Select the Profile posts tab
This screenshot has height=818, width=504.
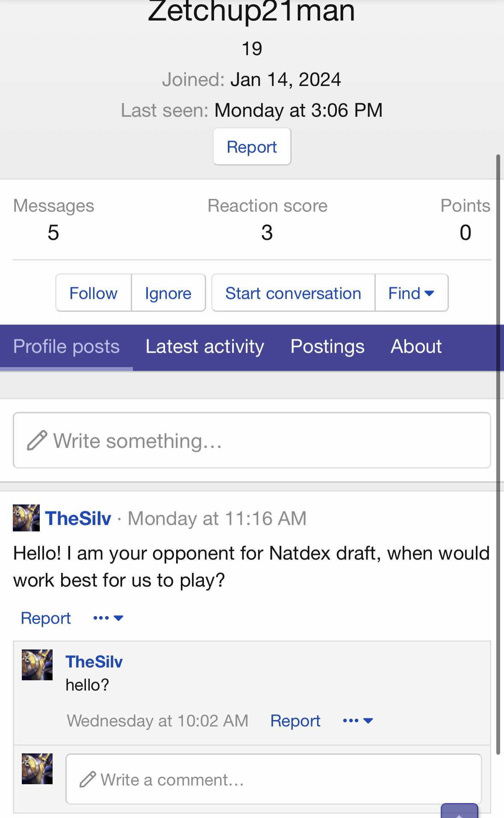[66, 347]
